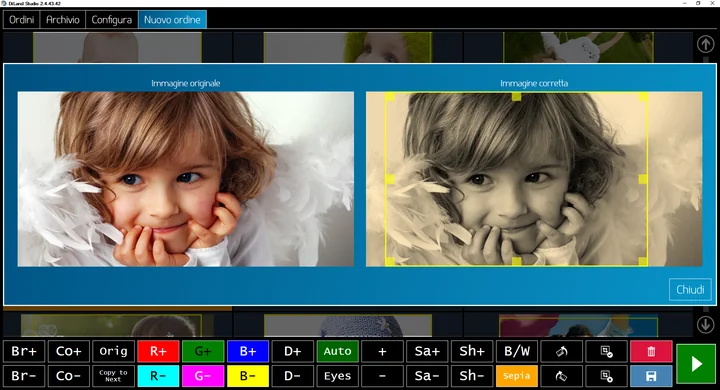Increase red with the R+ button
The image size is (720, 390).
tap(158, 351)
